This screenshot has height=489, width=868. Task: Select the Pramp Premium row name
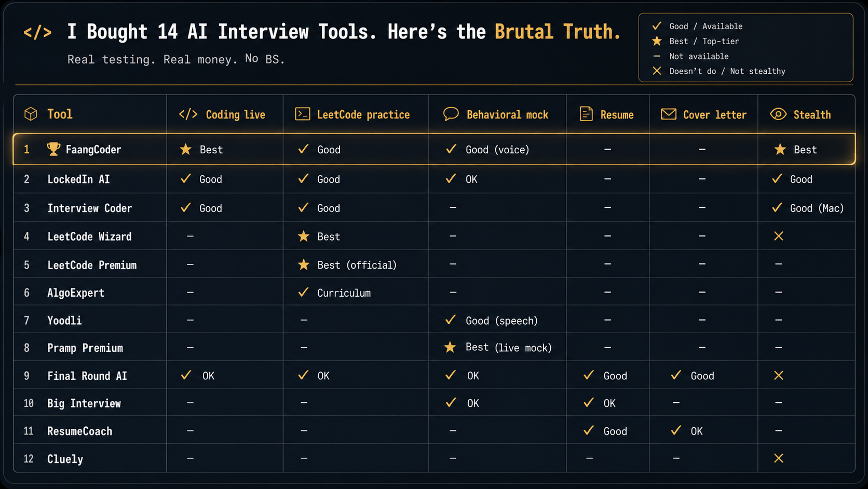[x=85, y=348]
